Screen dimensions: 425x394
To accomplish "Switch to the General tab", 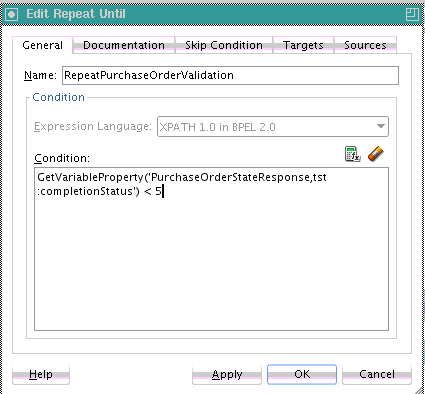I will pyautogui.click(x=43, y=45).
